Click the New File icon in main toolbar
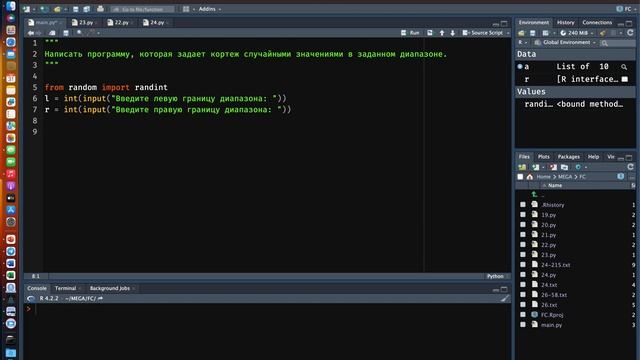 (27, 9)
